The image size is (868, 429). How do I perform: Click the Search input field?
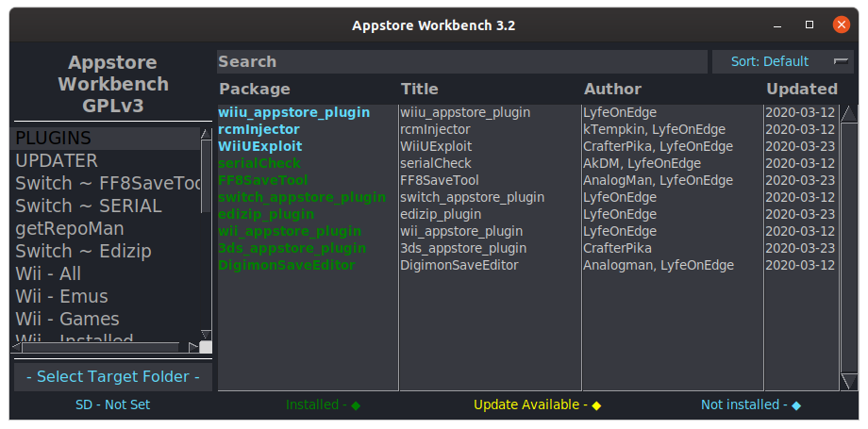461,61
